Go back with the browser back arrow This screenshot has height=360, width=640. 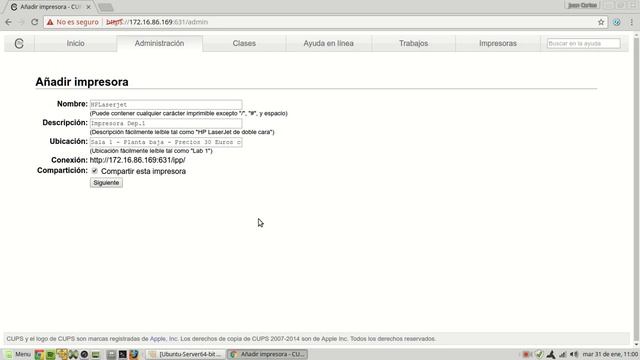click(9, 22)
